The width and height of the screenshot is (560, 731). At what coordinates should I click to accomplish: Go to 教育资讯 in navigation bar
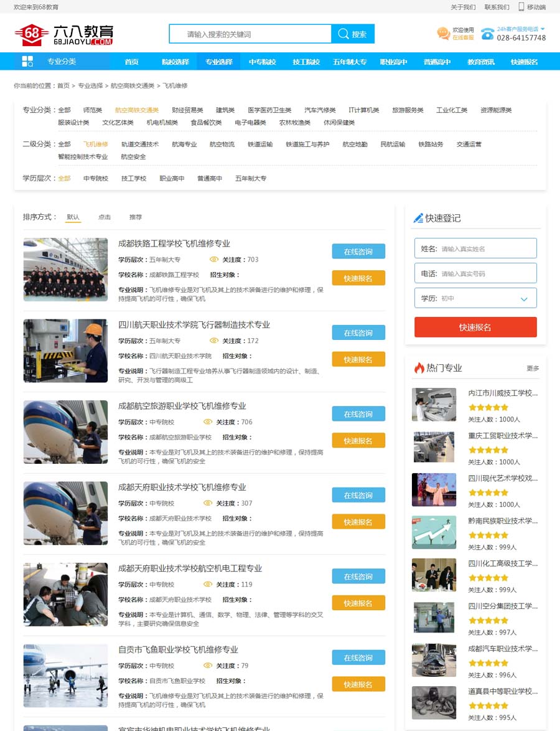[x=481, y=62]
